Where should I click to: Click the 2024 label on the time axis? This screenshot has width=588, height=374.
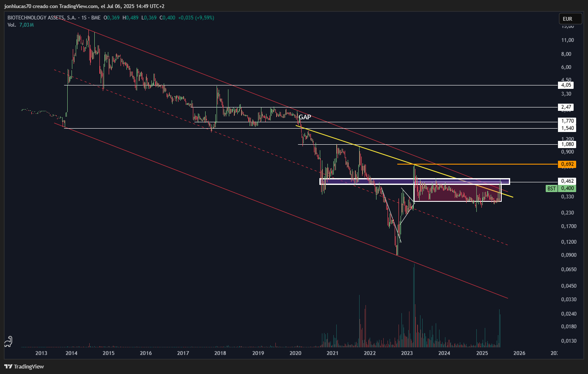pyautogui.click(x=444, y=353)
